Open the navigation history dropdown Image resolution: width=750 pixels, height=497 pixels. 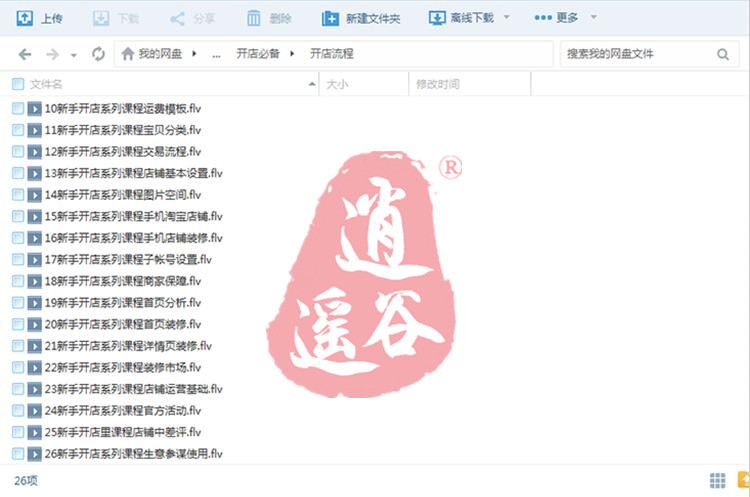click(74, 55)
